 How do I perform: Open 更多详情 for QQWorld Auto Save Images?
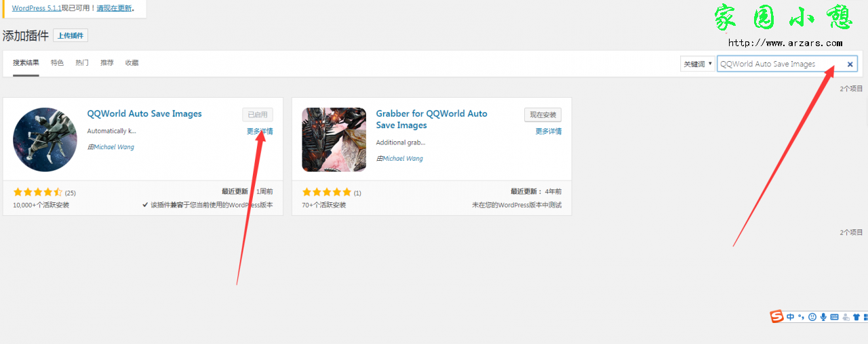click(260, 132)
